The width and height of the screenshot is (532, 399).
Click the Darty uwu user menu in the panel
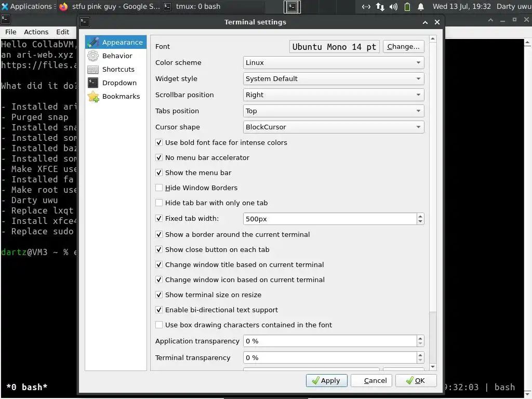point(514,6)
